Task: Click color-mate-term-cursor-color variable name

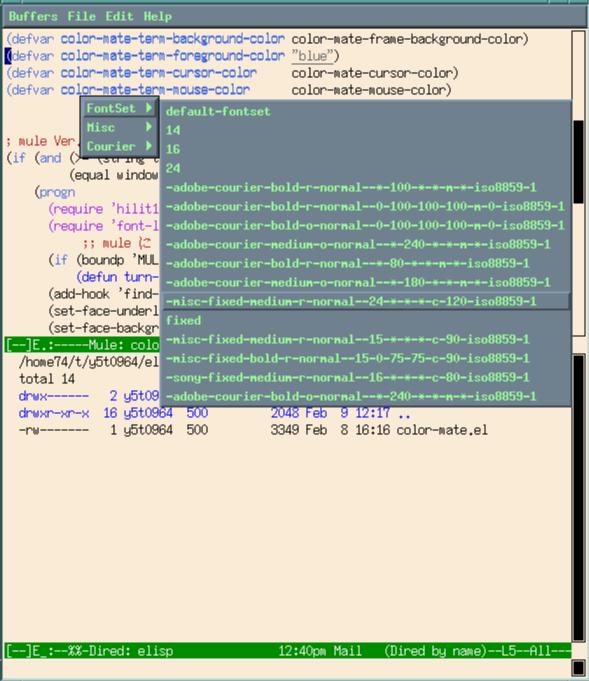Action: [x=159, y=73]
